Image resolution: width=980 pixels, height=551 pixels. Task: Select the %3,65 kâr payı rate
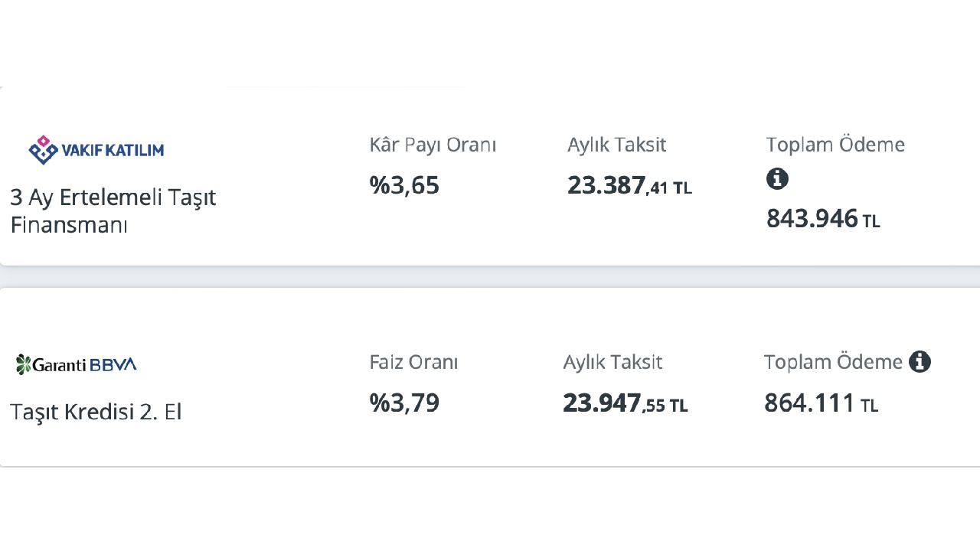404,186
